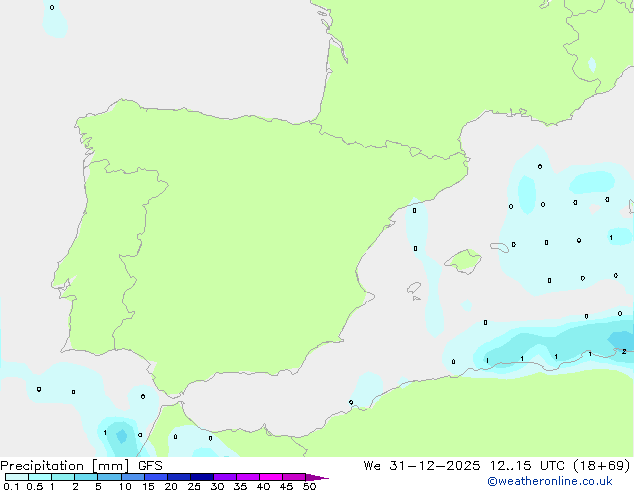Click the legend tick label "0.1"
Screen dimensions: 634x490
(11, 486)
